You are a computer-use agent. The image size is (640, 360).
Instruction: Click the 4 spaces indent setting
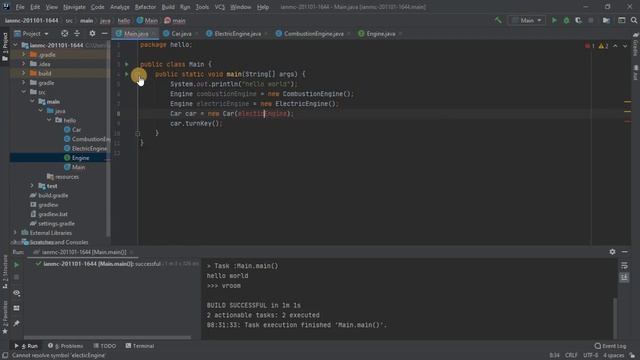point(614,355)
